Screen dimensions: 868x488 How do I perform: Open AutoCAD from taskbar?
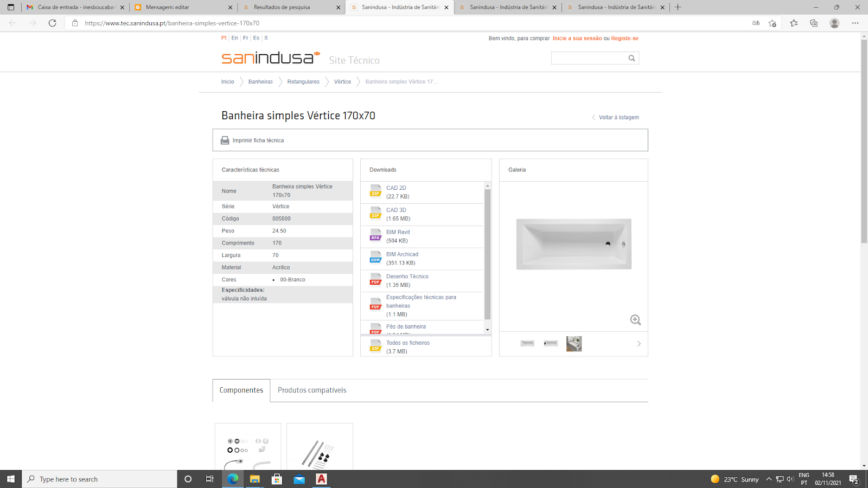(321, 479)
